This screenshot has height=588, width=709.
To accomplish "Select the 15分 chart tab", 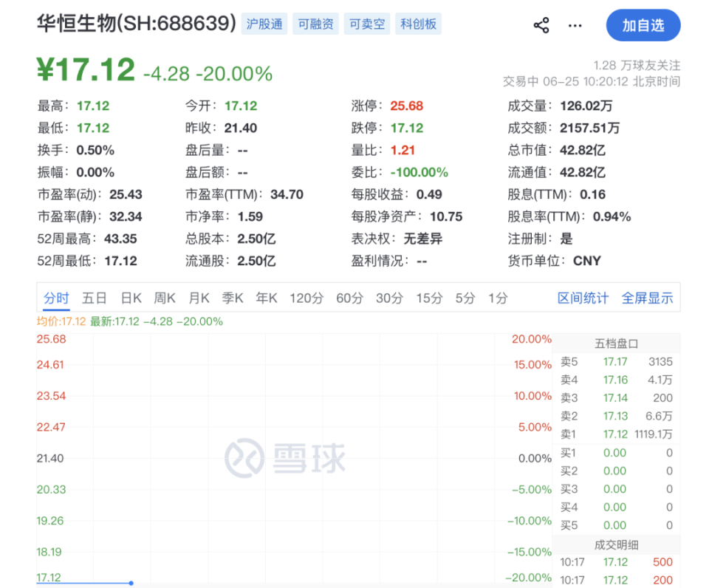I will [429, 298].
